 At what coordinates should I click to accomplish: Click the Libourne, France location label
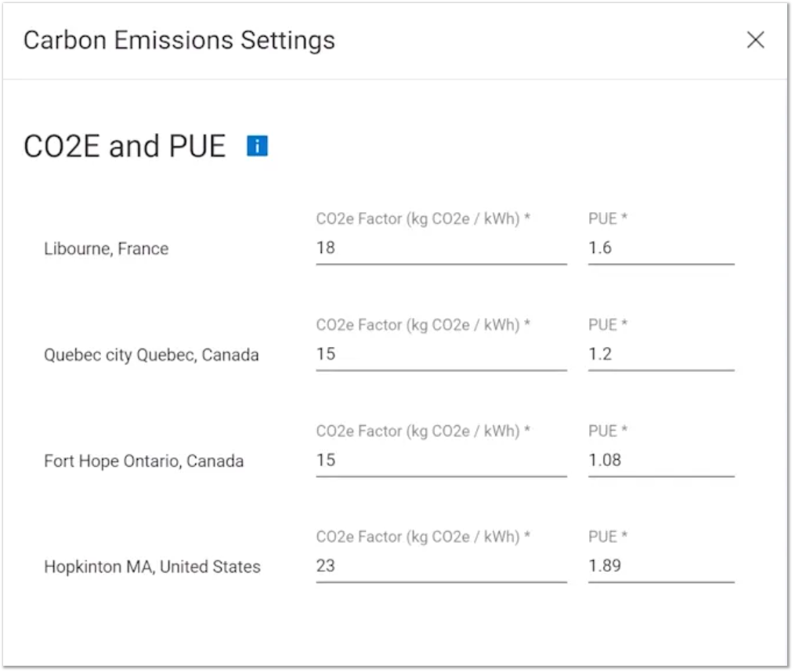[x=107, y=249]
